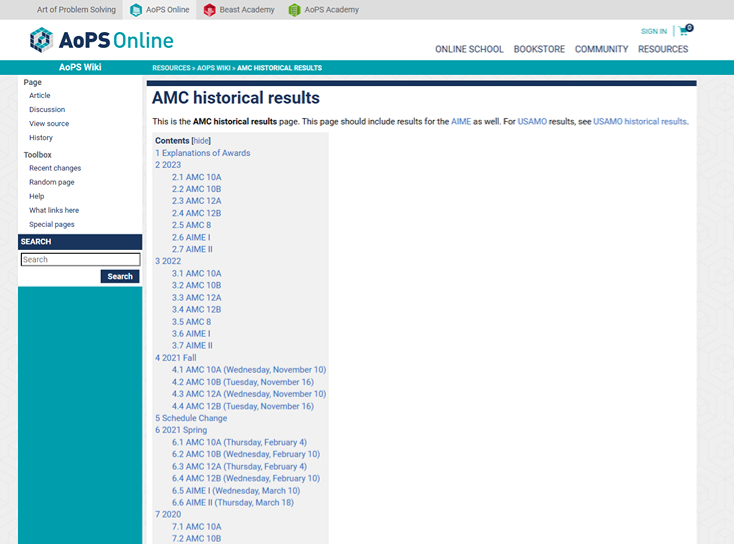Open View source in sidebar
The width and height of the screenshot is (734, 544).
pos(49,124)
